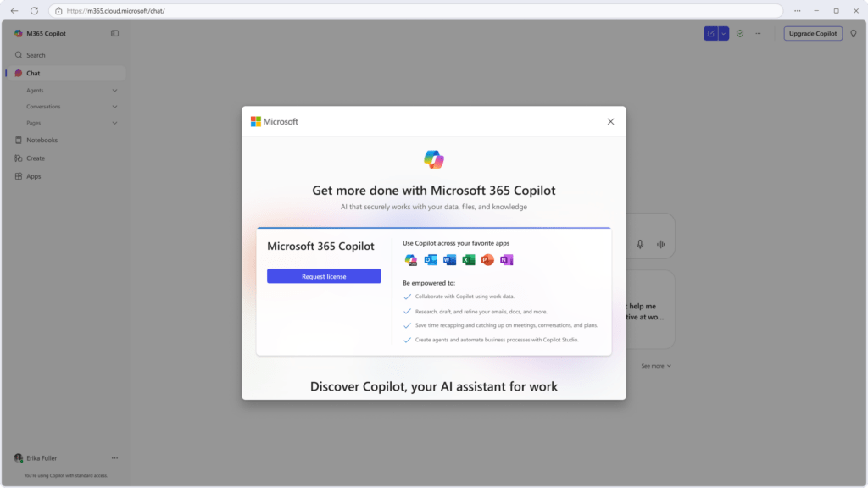Open Word from the favorite apps row
Image resolution: width=868 pixels, height=488 pixels.
coord(448,259)
